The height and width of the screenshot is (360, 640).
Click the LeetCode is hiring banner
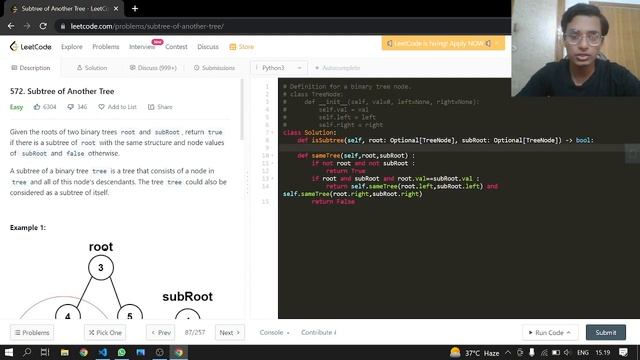(443, 43)
